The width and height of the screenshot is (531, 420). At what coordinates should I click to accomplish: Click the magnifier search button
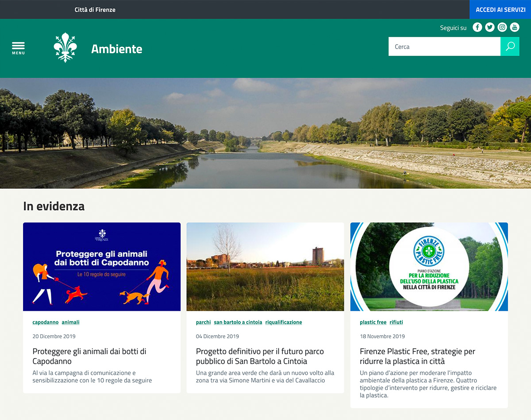click(x=510, y=46)
